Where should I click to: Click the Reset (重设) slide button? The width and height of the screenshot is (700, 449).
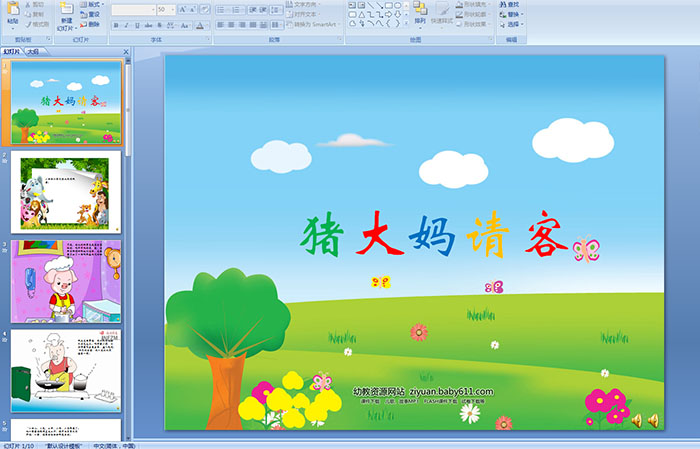89,14
